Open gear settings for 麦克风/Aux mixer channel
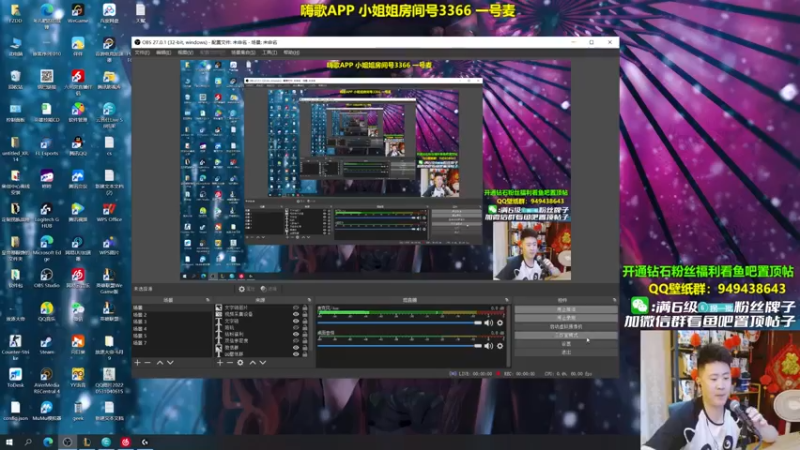This screenshot has height=450, width=800. click(500, 323)
